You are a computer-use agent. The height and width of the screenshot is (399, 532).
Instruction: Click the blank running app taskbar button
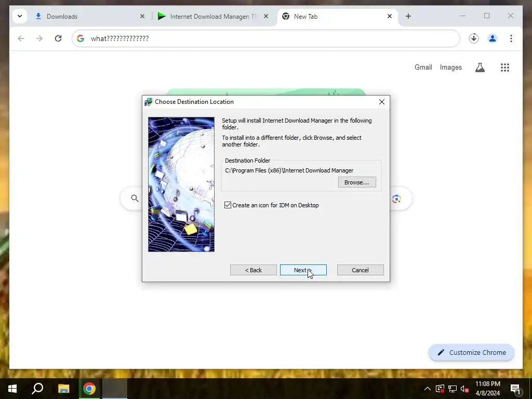pos(115,389)
